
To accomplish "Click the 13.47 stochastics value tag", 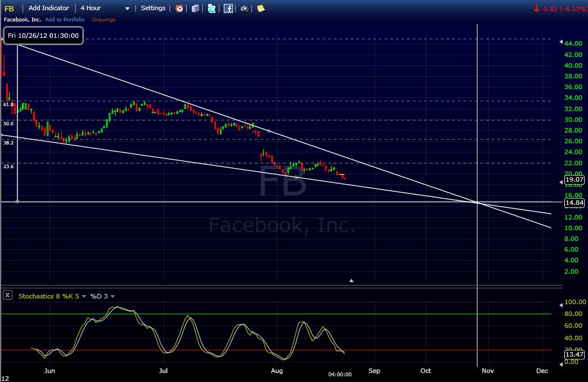I will [574, 354].
